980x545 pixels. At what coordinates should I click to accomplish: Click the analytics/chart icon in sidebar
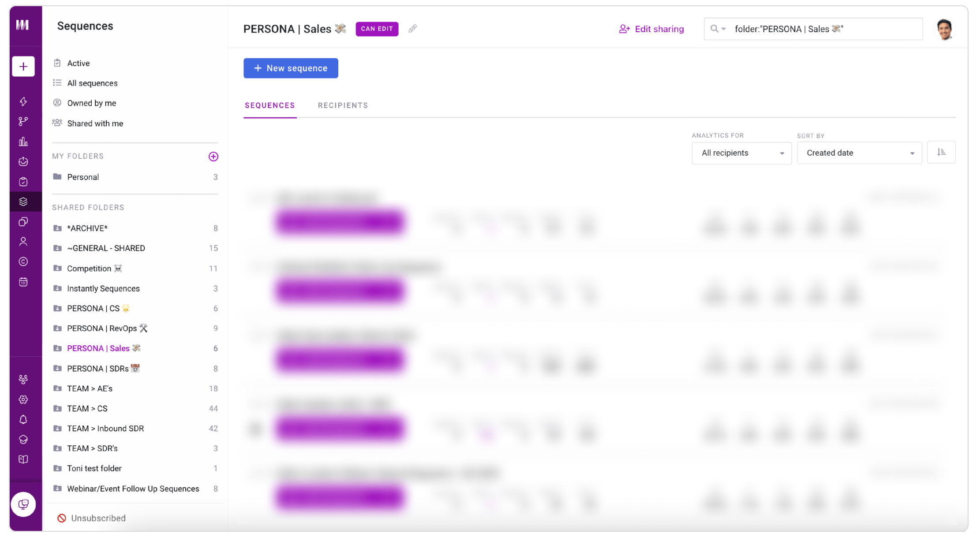[22, 141]
